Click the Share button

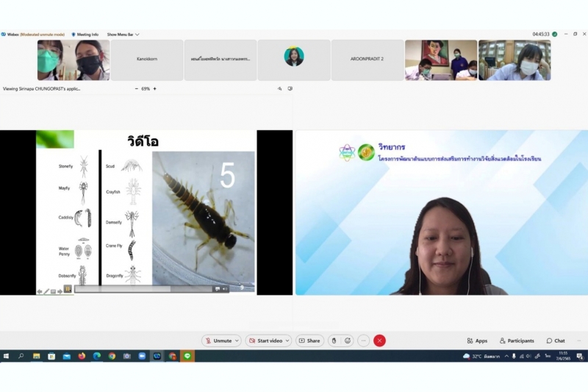click(309, 341)
